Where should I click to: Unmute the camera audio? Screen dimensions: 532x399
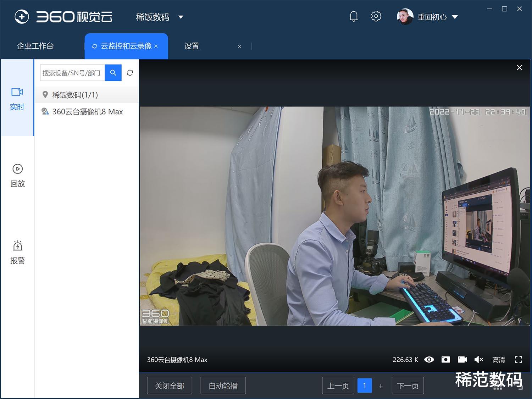[479, 360]
